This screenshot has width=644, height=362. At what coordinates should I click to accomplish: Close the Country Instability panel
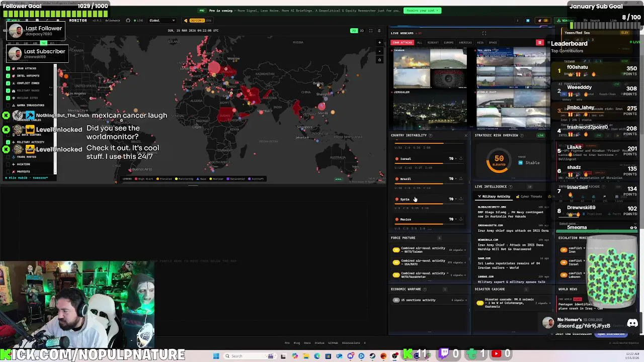click(x=465, y=135)
